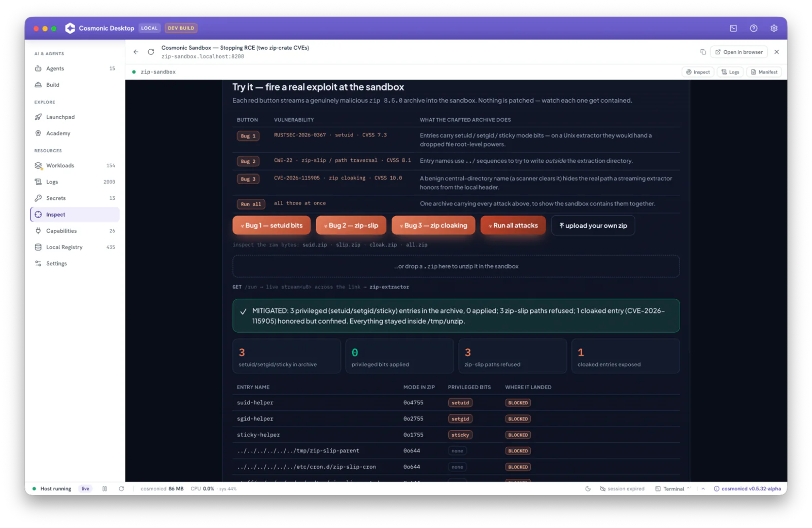812x528 pixels.
Task: Open Build in the sidebar
Action: 75,85
